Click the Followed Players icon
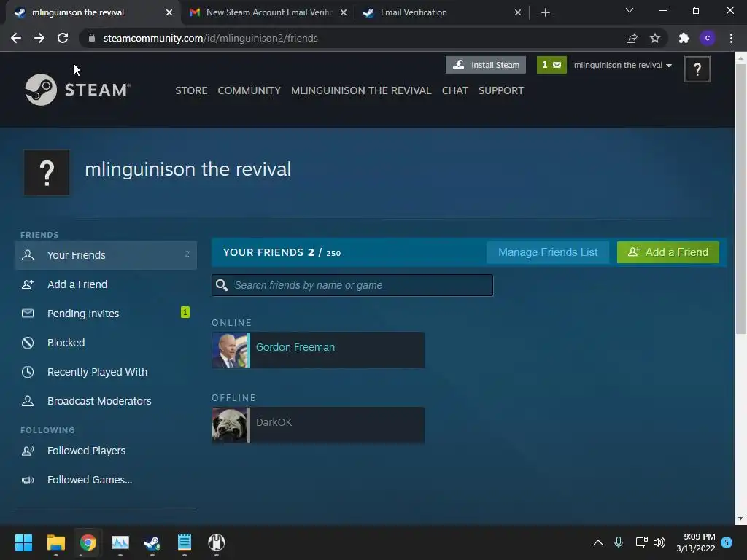This screenshot has height=560, width=747. pos(28,451)
